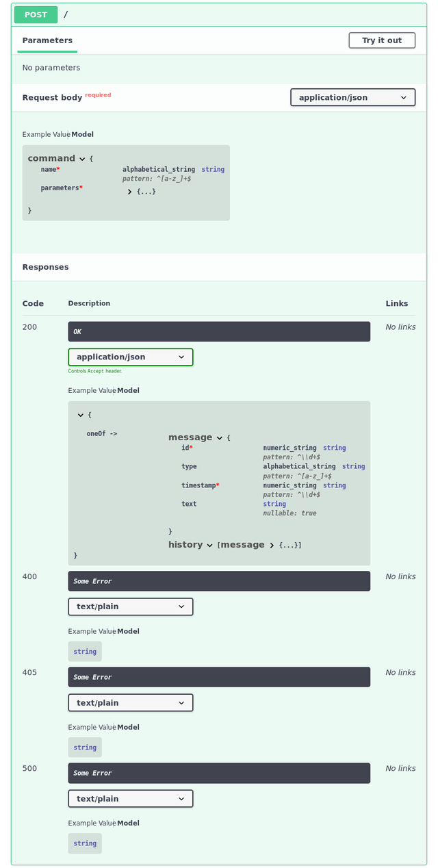Screen dimensions: 438x868
Task: Show Model tab for 400 response
Action: tap(128, 631)
